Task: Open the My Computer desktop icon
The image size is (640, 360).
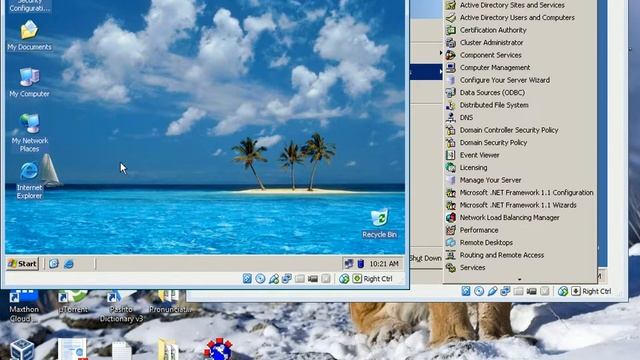Action: pos(29,83)
